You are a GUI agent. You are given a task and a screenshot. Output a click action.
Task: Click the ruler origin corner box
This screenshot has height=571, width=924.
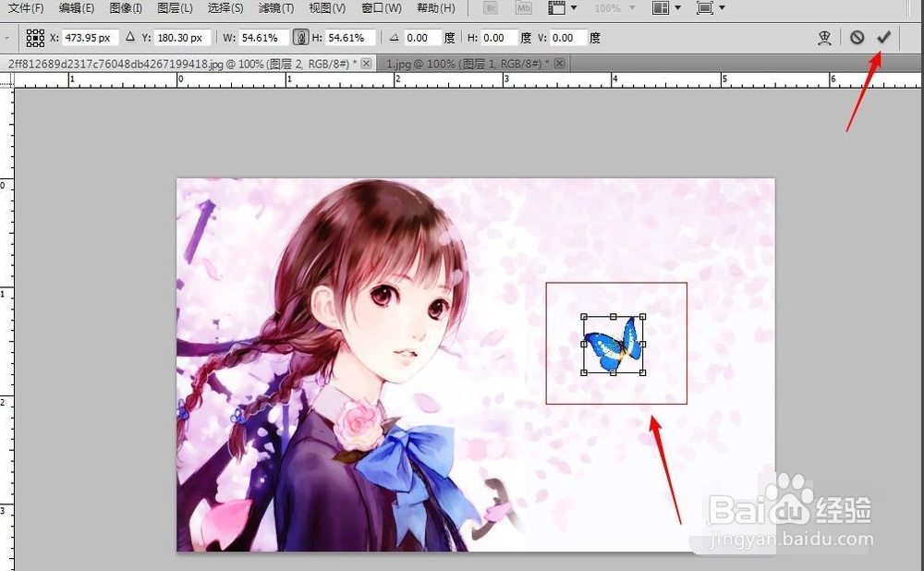[6, 79]
